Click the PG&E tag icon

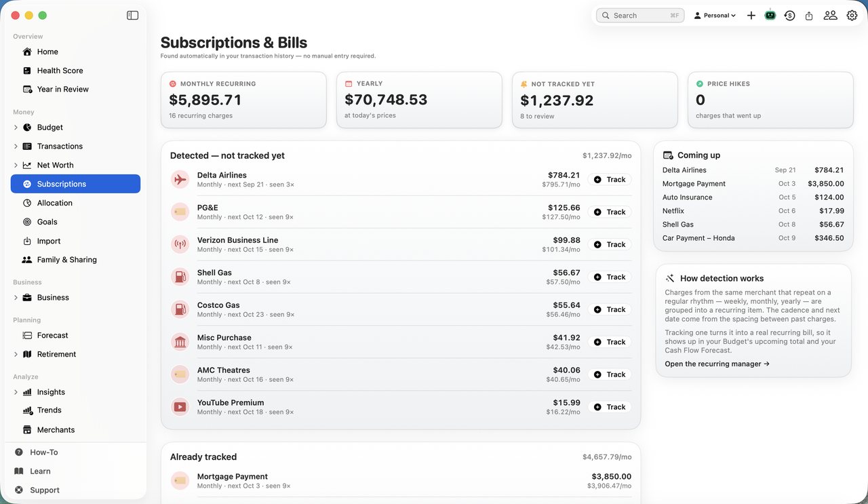point(180,212)
